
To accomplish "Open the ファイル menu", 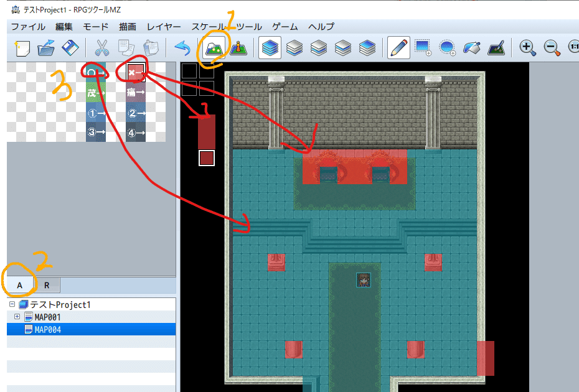I will pyautogui.click(x=28, y=27).
